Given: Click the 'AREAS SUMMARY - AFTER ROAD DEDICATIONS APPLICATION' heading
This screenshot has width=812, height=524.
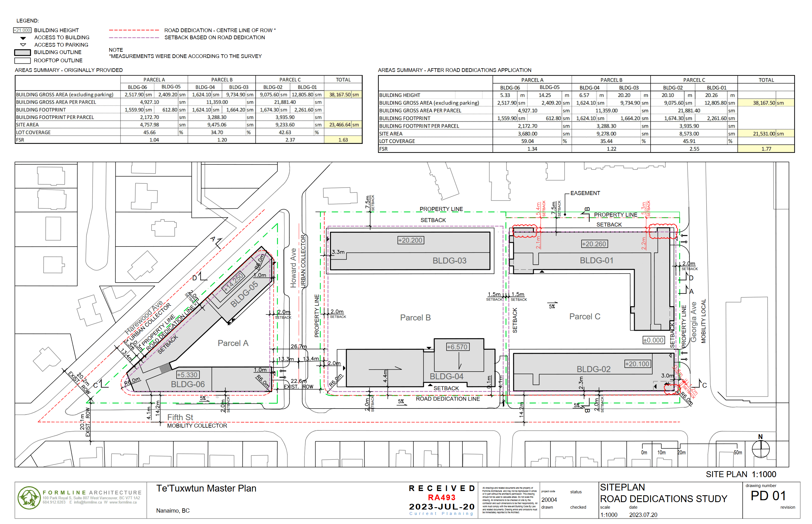Looking at the screenshot, I should tap(455, 70).
